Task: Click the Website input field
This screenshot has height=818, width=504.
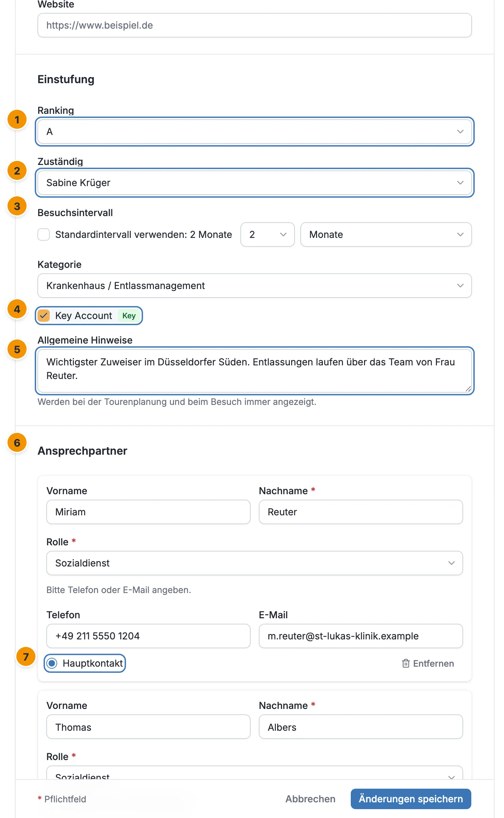Action: click(255, 25)
